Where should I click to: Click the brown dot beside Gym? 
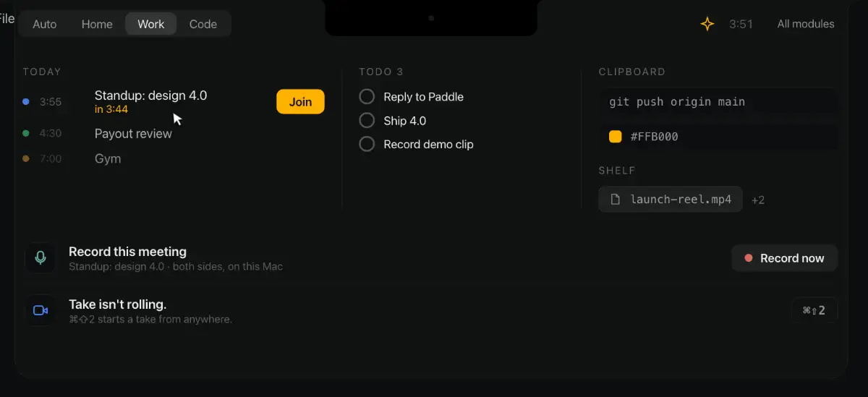pyautogui.click(x=26, y=158)
